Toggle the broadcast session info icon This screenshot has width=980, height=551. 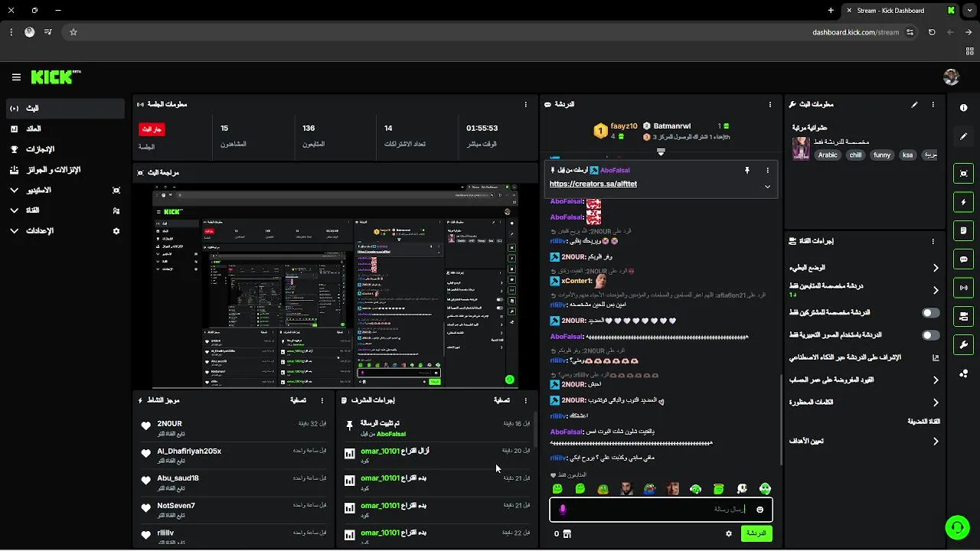coord(963,288)
